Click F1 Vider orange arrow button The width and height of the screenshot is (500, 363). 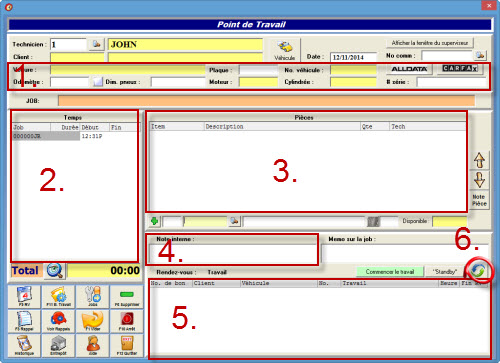(x=92, y=321)
